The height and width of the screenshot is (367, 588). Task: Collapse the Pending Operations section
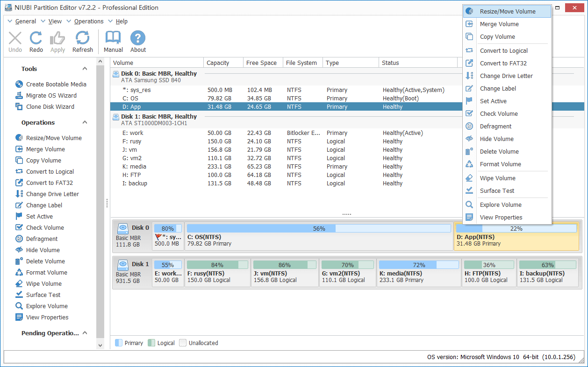click(x=85, y=333)
